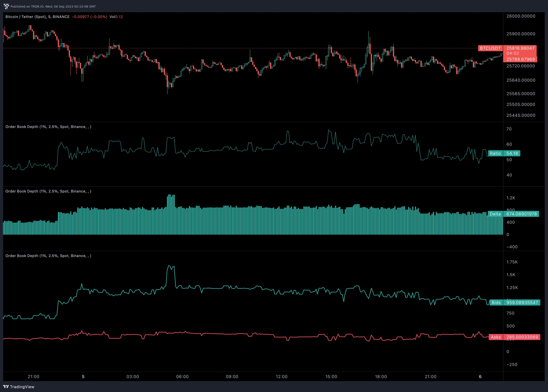Click the 54.18 Ratio value label
The image size is (548, 392).
(512, 153)
